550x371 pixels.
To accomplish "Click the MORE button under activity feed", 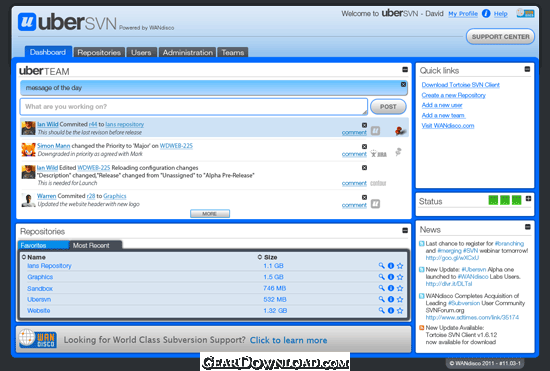I will [x=210, y=214].
